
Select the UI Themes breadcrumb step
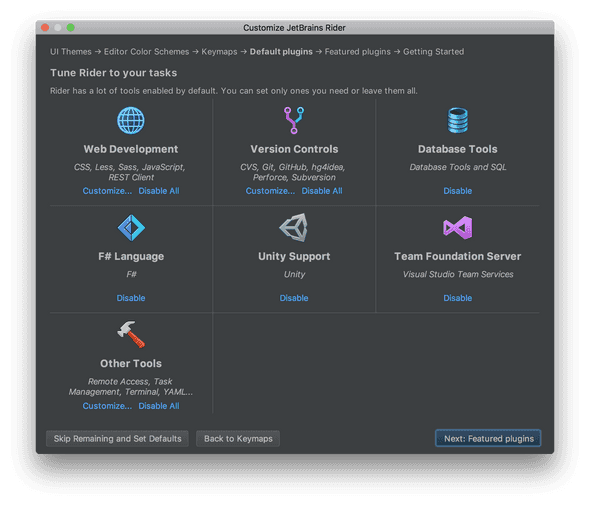pos(71,52)
